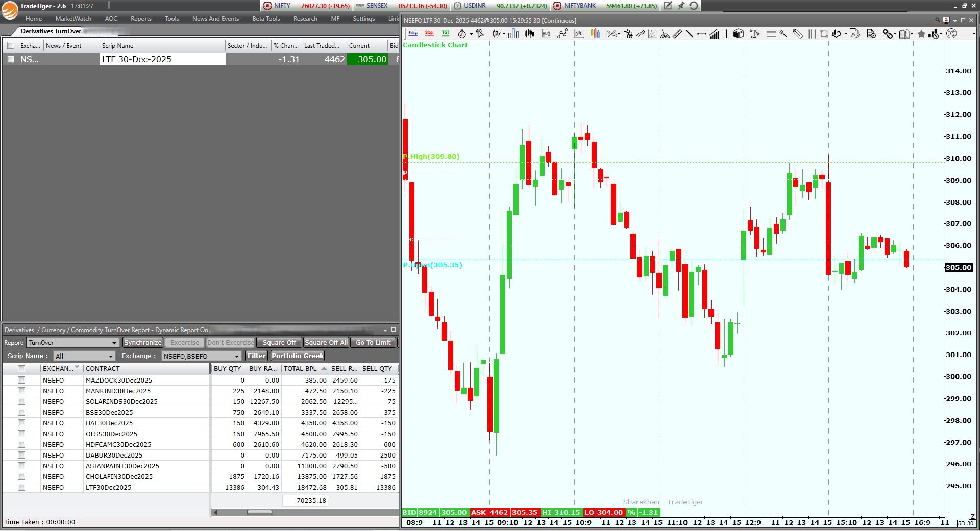Click the Square Off All button
Image resolution: width=980 pixels, height=531 pixels.
coord(326,343)
